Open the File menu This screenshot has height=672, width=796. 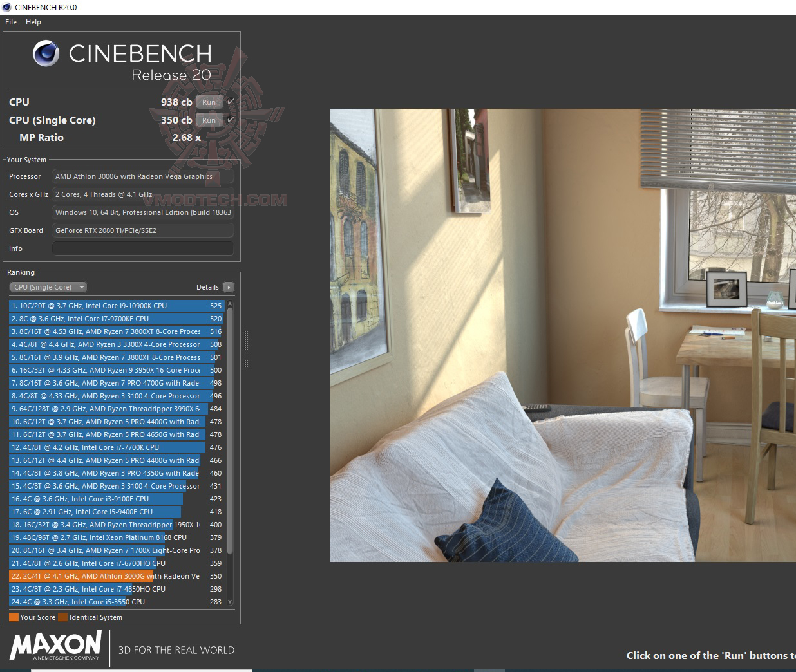[11, 22]
